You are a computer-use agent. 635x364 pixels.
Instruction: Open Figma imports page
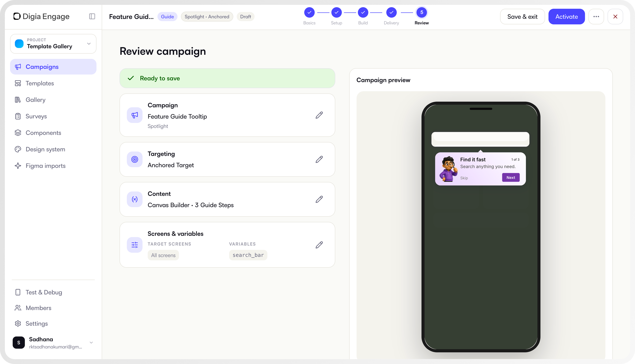(x=53, y=166)
